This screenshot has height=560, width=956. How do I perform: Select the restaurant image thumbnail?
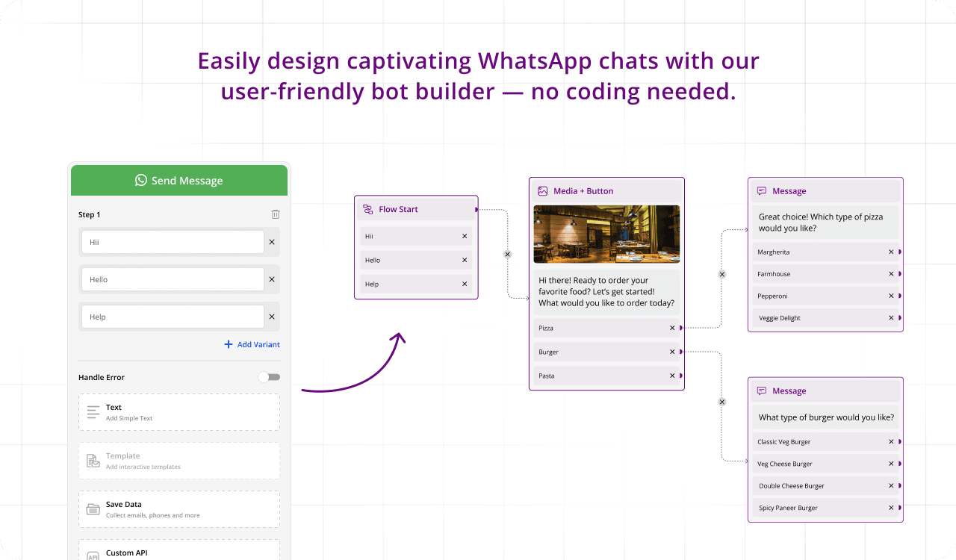click(x=606, y=234)
